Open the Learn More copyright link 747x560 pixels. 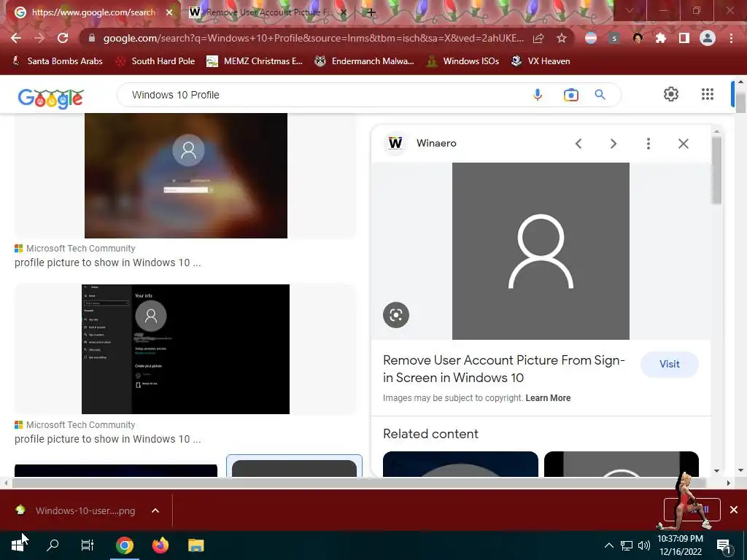point(548,397)
